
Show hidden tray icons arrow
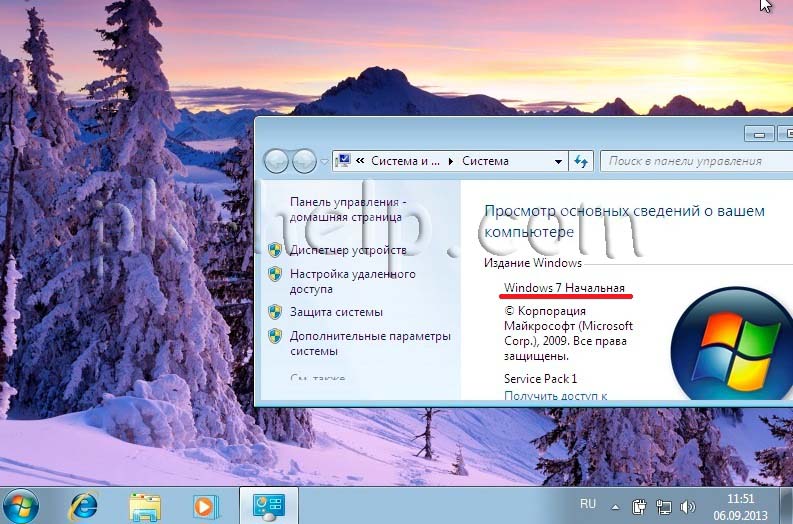(x=615, y=505)
